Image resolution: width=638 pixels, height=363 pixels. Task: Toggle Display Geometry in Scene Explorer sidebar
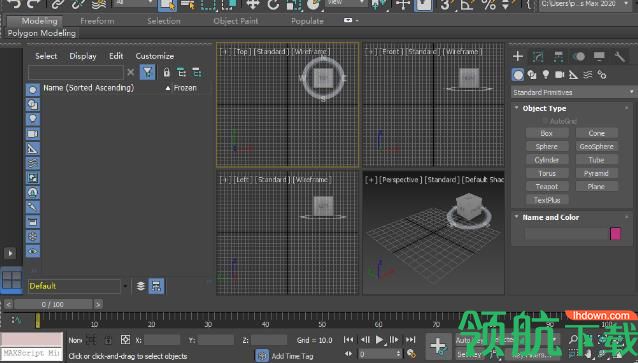click(33, 90)
